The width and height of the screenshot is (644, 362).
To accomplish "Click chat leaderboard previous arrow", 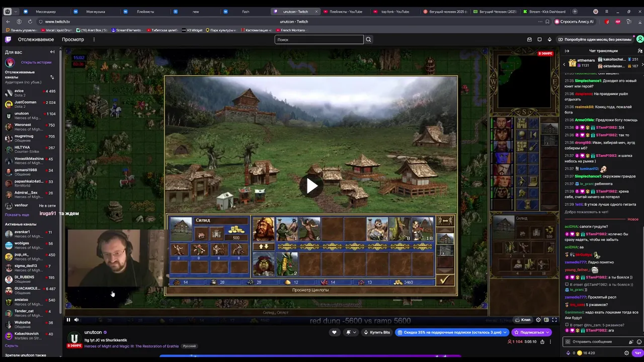I will tap(564, 63).
